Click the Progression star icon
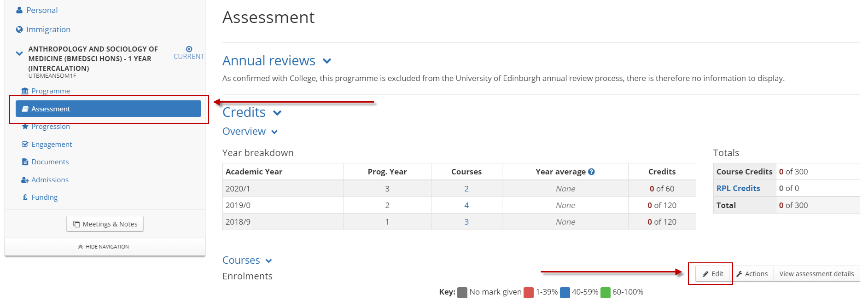This screenshot has height=301, width=868. click(x=25, y=127)
